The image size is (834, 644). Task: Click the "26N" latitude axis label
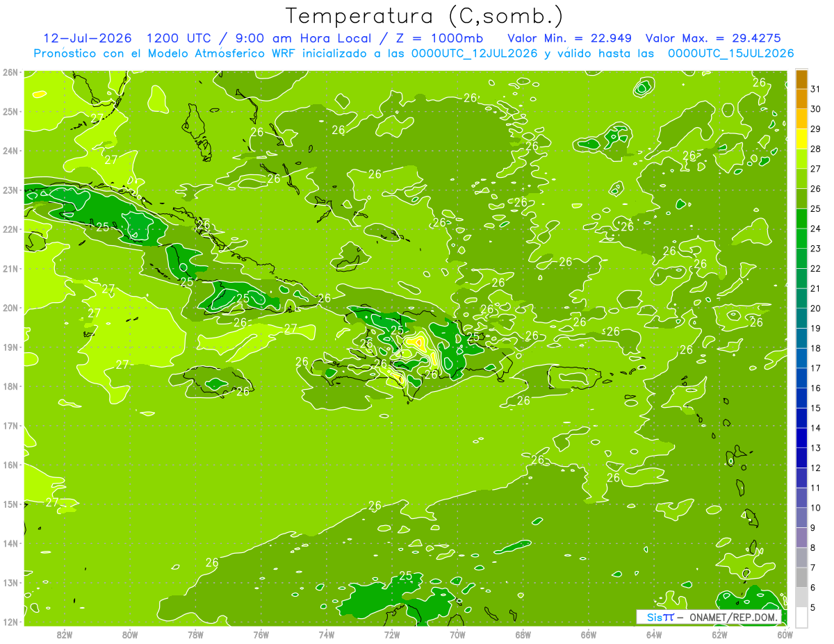pos(10,72)
